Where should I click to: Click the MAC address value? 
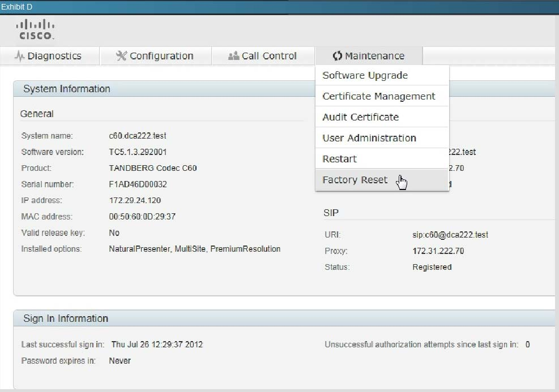[142, 217]
